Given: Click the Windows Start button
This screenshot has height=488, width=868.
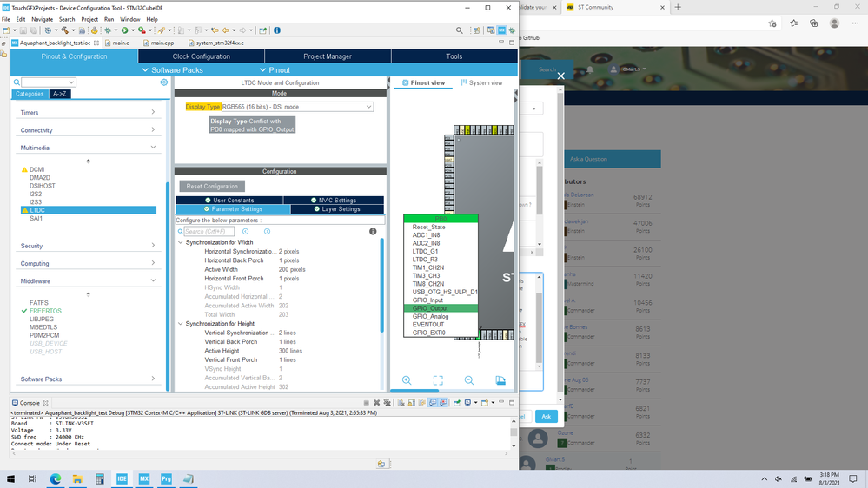Looking at the screenshot, I should pos(10,479).
